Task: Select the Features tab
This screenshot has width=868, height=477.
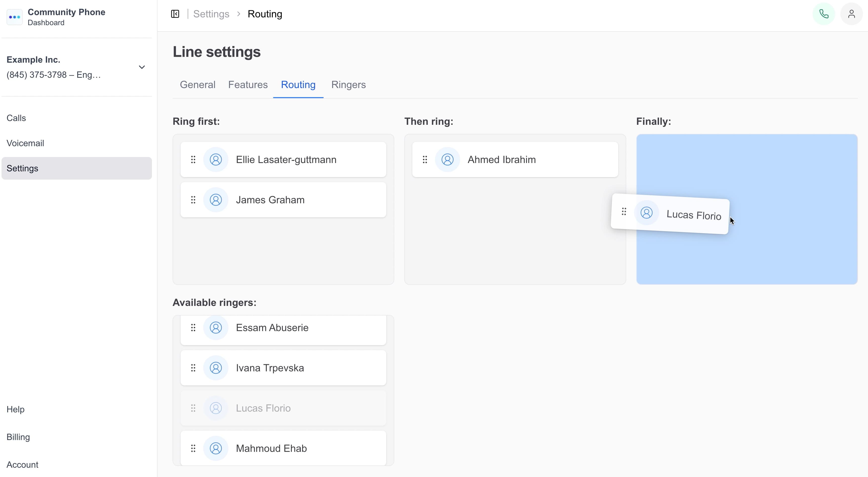Action: tap(248, 85)
